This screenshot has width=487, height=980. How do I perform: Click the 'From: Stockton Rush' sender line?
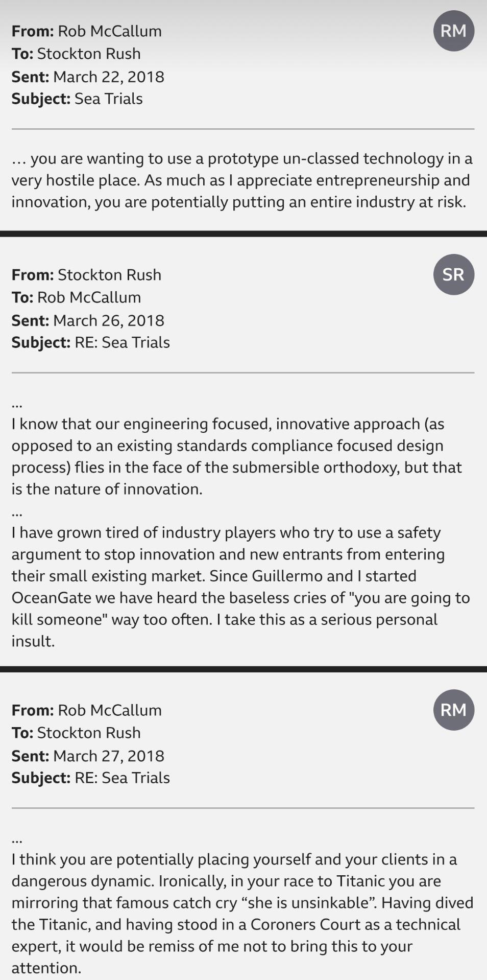click(x=86, y=275)
